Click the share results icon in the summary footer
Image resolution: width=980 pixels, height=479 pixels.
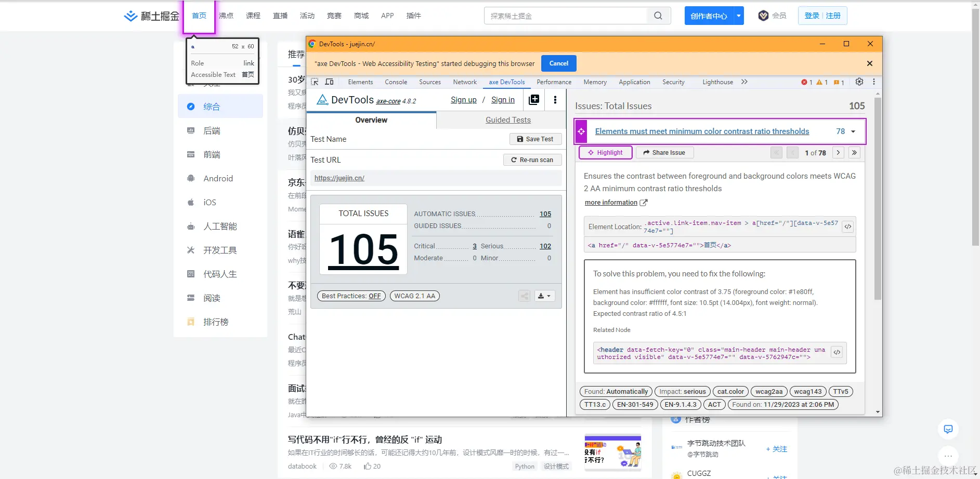pyautogui.click(x=525, y=296)
